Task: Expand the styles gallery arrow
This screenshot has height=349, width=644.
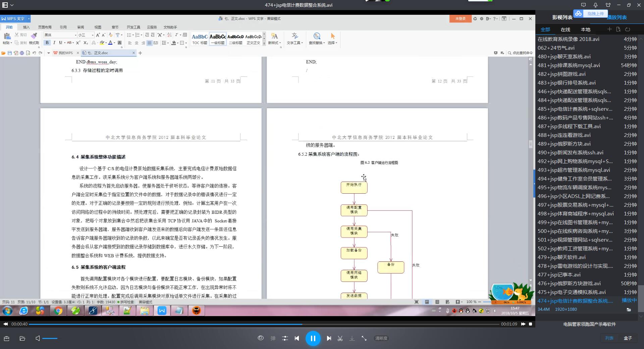Action: tap(264, 43)
